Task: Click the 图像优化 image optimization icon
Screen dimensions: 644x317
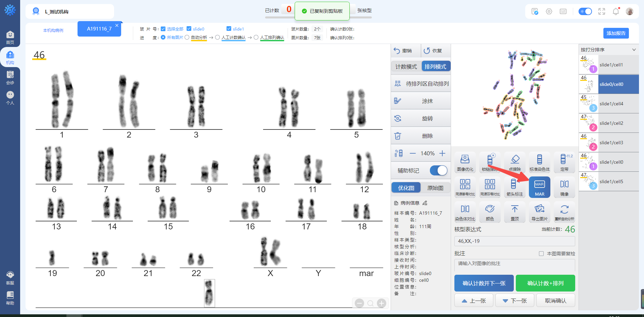Action: click(x=465, y=162)
